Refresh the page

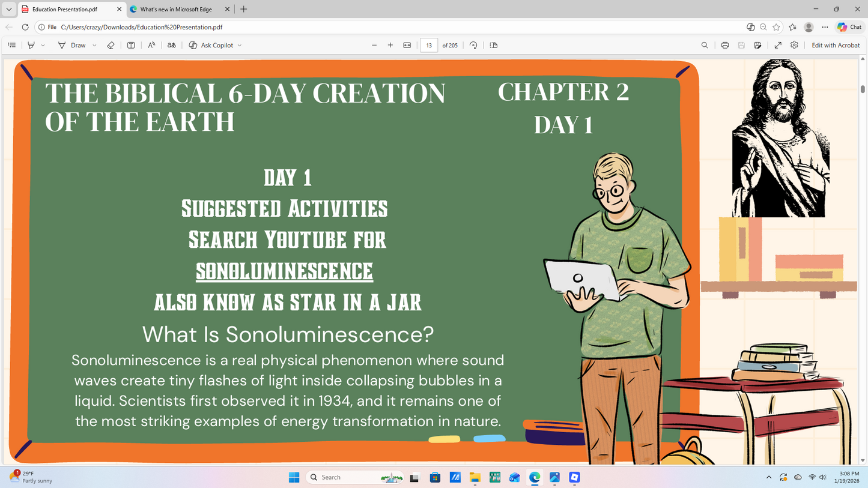point(25,27)
